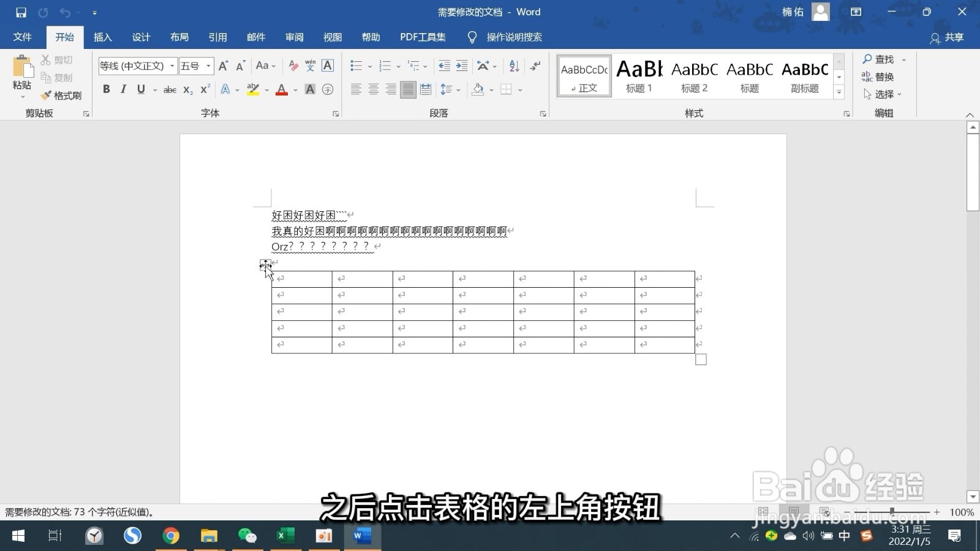Open Ribbon Display Options icon in the title bar
The height and width of the screenshot is (551, 980).
pyautogui.click(x=856, y=12)
